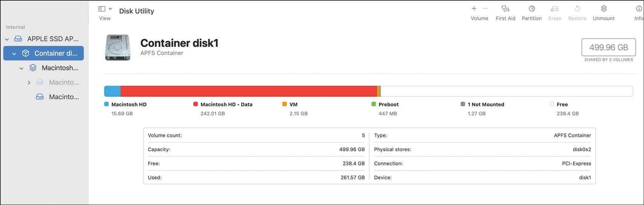This screenshot has height=205, width=644.
Task: Open the View options dropdown chevron
Action: (110, 9)
